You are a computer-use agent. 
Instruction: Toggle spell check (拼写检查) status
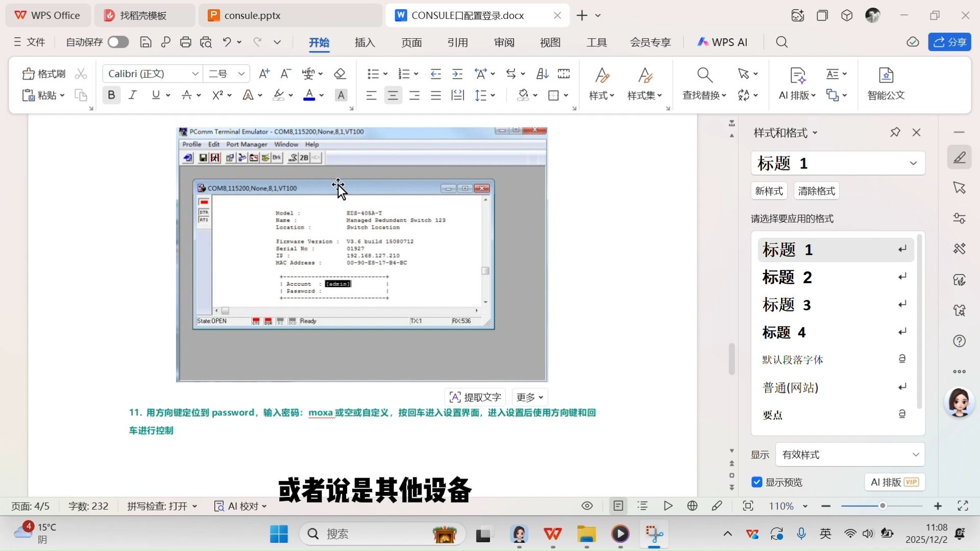[x=162, y=506]
